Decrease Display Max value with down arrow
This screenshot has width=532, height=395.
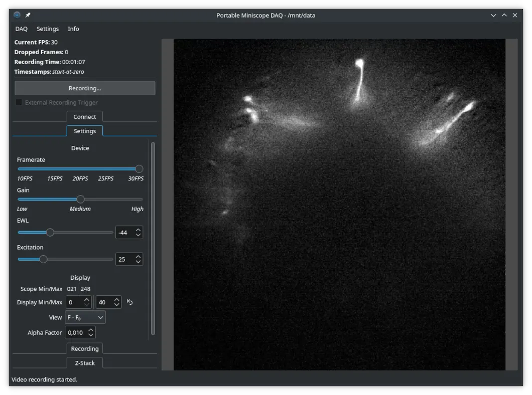117,305
